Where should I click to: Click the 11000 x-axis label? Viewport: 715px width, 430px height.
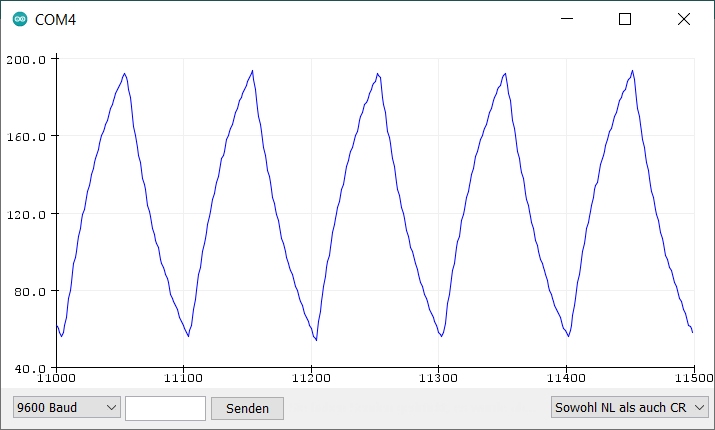coord(56,380)
